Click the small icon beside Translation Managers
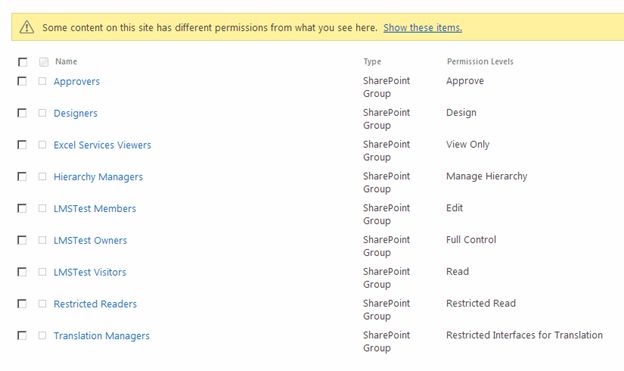Image resolution: width=624 pixels, height=371 pixels. pyautogui.click(x=42, y=336)
